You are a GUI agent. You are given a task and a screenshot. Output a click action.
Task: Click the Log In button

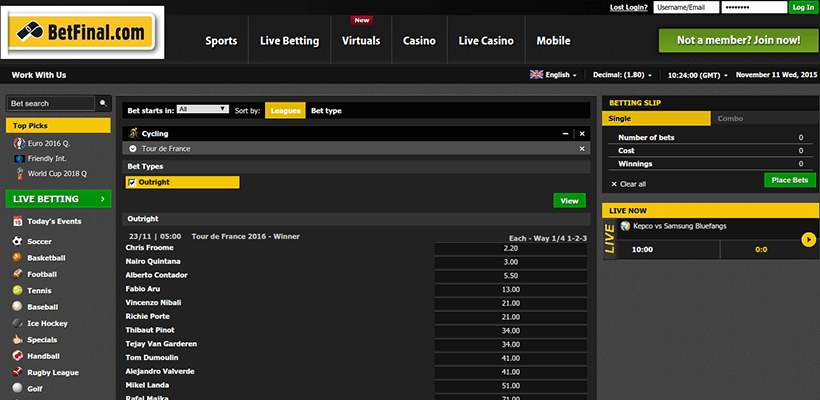click(803, 7)
